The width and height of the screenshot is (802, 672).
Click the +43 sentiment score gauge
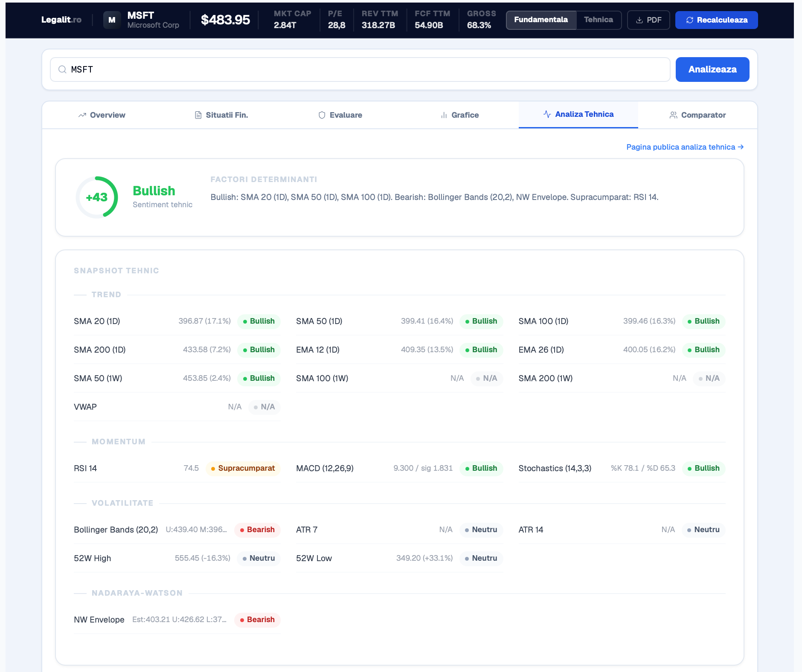coord(97,197)
